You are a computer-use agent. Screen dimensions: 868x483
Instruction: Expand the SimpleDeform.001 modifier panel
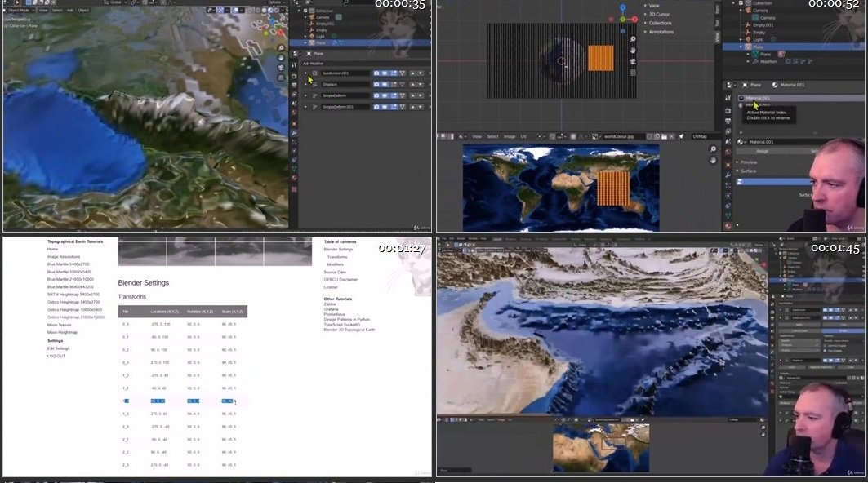tap(305, 107)
